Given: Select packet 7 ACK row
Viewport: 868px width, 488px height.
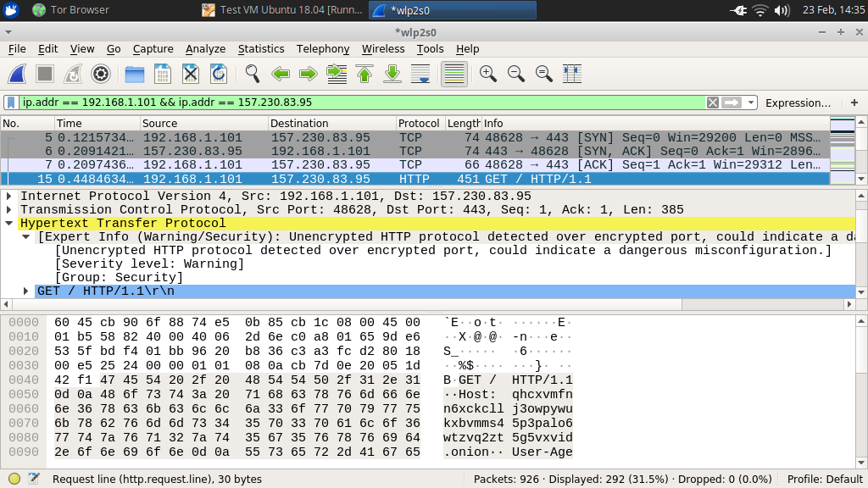Looking at the screenshot, I should point(415,165).
